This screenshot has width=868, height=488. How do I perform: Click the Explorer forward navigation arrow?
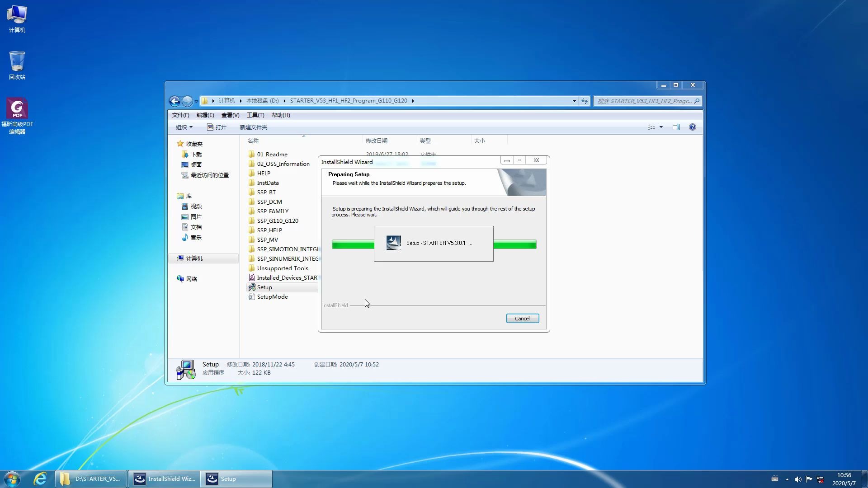[x=187, y=101]
